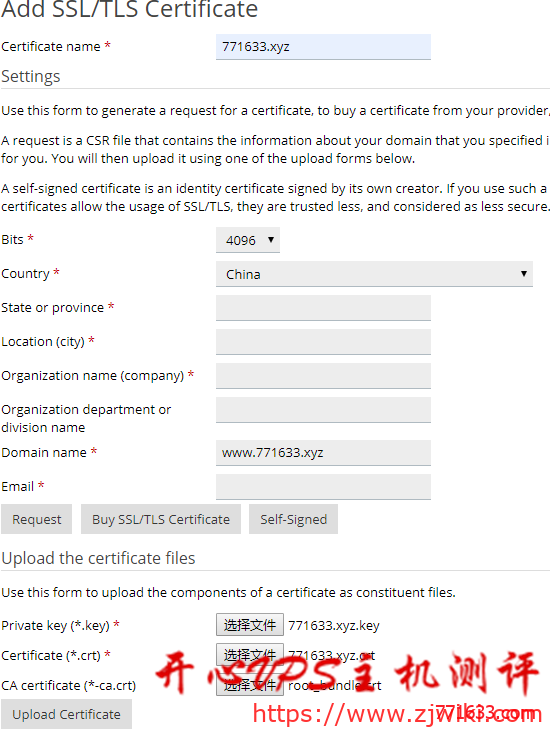550x731 pixels.
Task: Select the Location (city) input field
Action: pos(323,342)
